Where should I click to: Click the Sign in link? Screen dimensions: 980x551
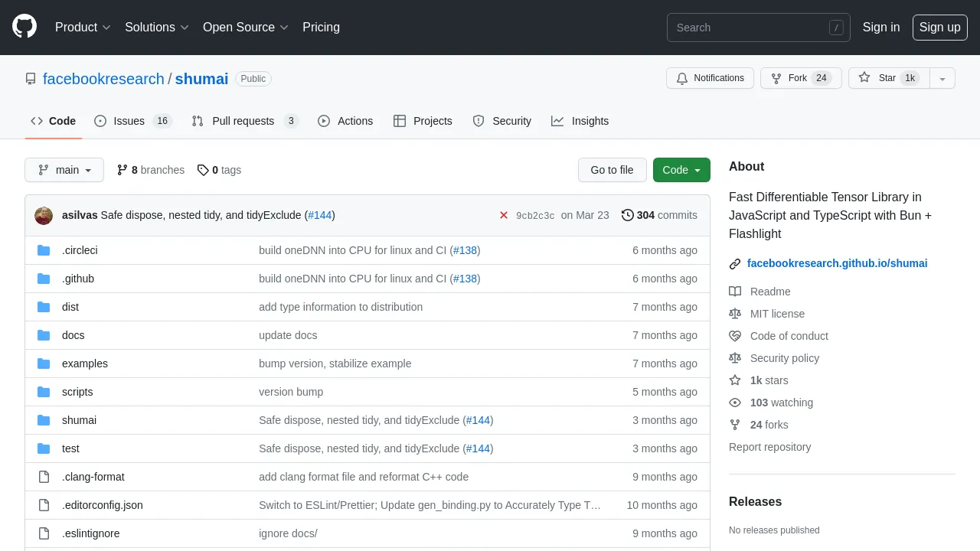[x=881, y=27]
